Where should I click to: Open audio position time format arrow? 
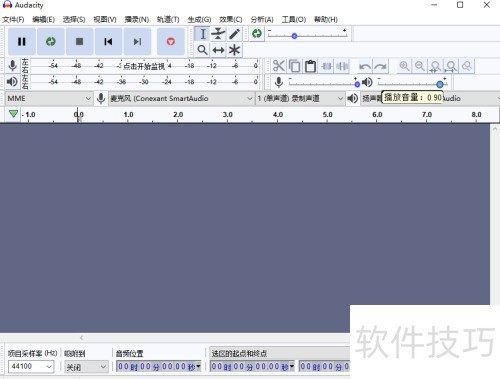(198, 367)
